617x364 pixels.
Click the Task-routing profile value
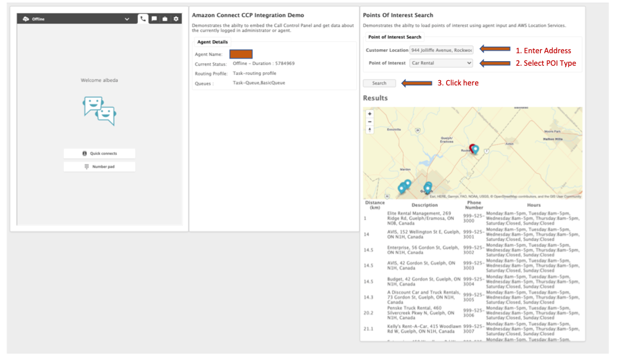click(254, 73)
